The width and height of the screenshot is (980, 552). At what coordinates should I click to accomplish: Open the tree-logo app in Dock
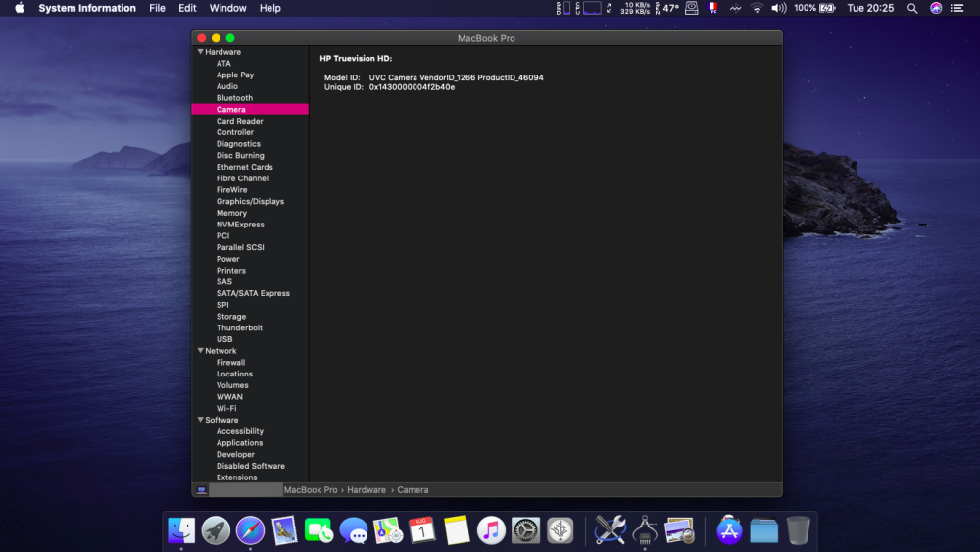[x=560, y=530]
